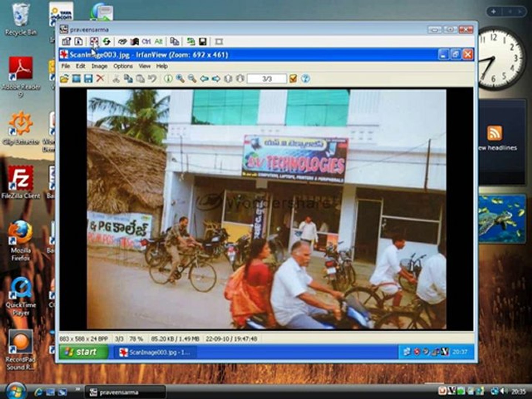Click the sidebar add gadget plus button

pos(494,12)
